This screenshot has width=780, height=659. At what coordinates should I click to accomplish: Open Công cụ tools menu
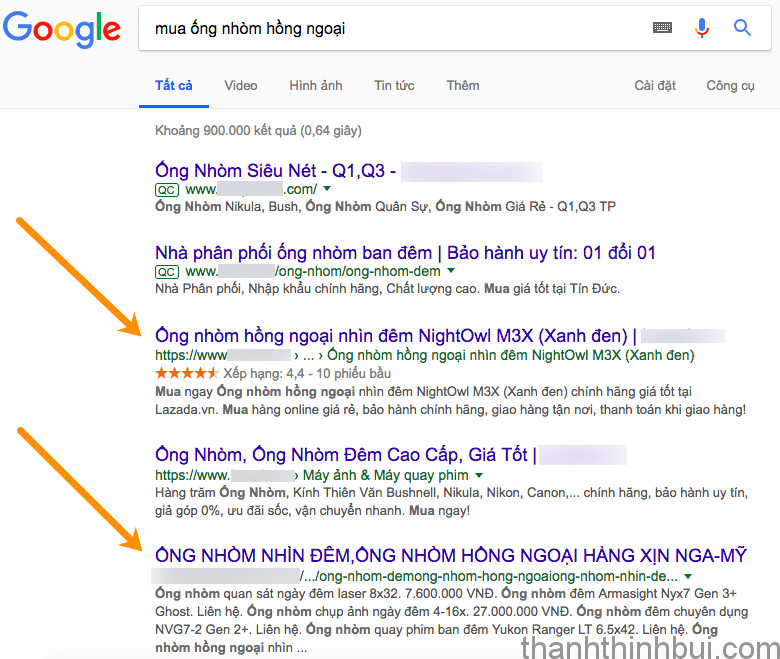730,85
